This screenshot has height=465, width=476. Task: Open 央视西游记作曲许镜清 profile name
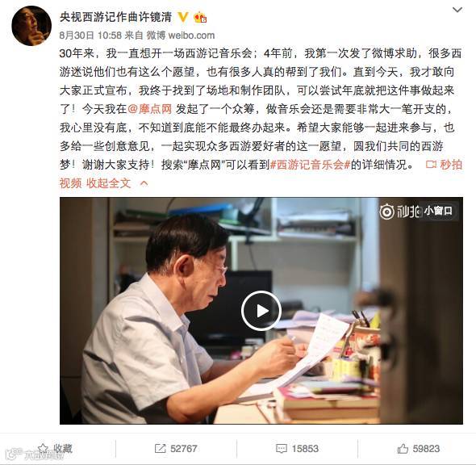(x=115, y=17)
